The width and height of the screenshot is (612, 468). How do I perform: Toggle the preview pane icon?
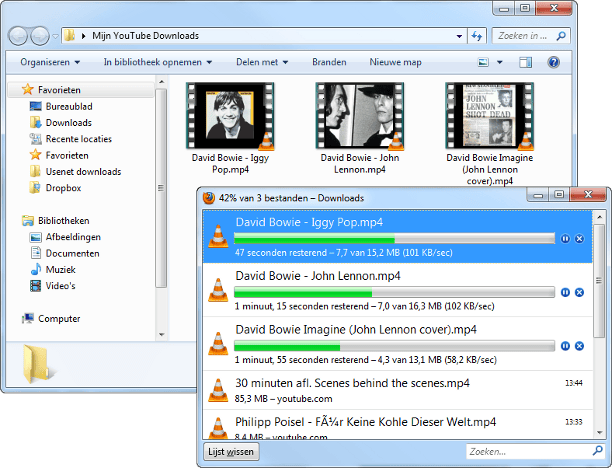[525, 62]
